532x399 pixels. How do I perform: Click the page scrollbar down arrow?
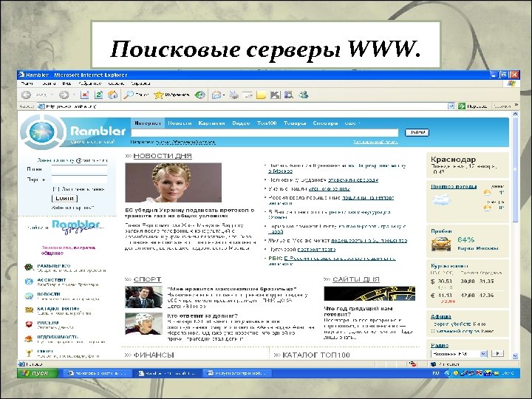(515, 356)
